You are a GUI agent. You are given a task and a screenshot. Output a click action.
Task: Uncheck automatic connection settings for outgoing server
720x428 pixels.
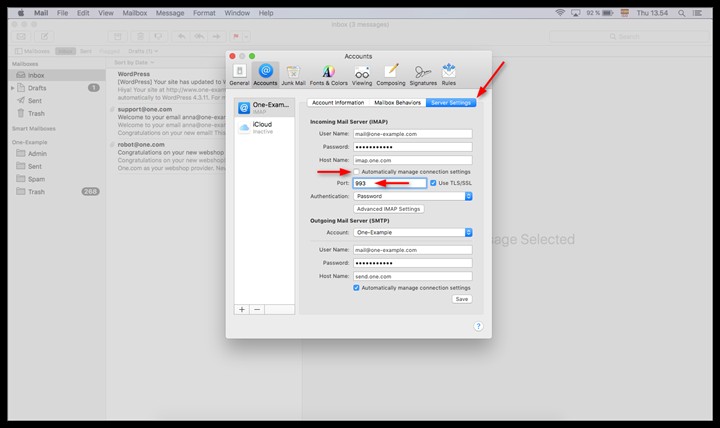click(x=356, y=288)
